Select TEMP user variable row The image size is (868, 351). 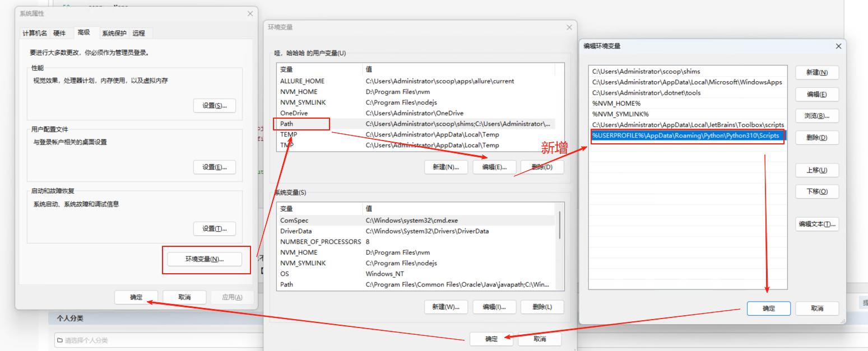[416, 134]
